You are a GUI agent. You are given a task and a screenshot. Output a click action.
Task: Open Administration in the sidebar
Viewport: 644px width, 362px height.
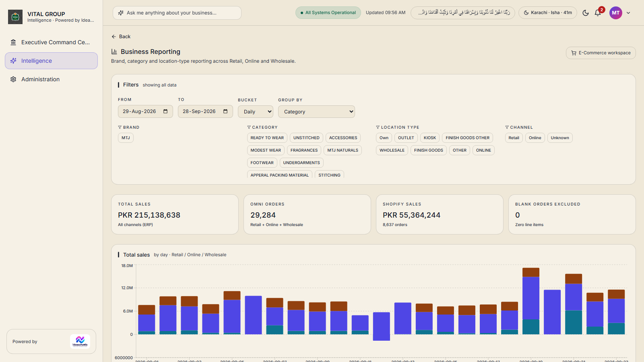pyautogui.click(x=51, y=79)
